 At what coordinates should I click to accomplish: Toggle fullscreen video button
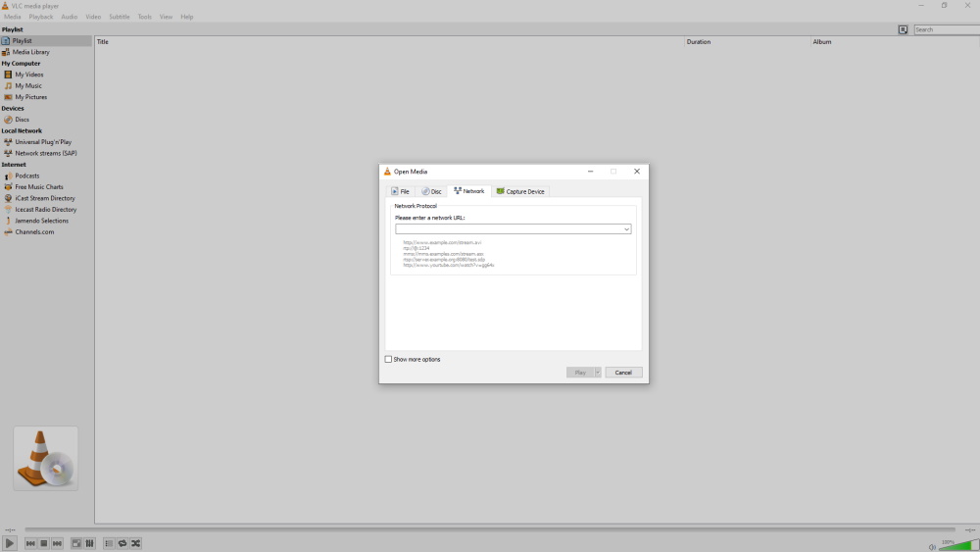tap(76, 543)
